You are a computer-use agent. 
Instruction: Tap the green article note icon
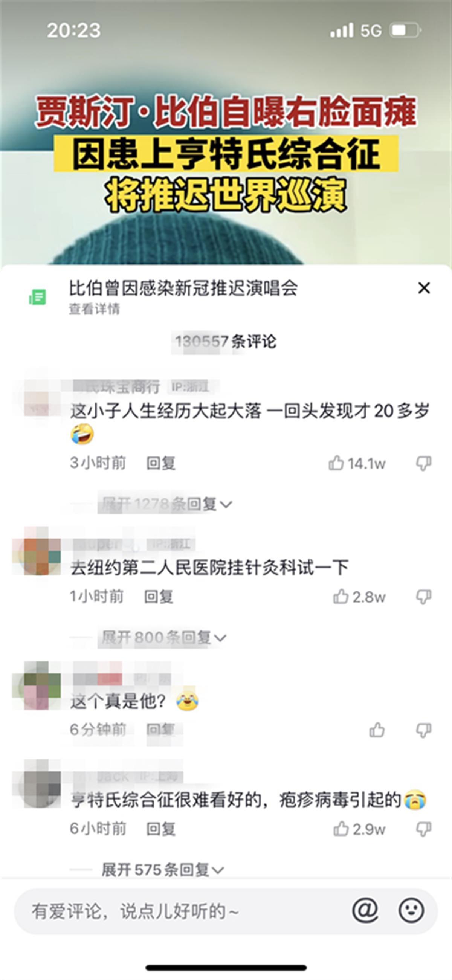click(x=37, y=297)
